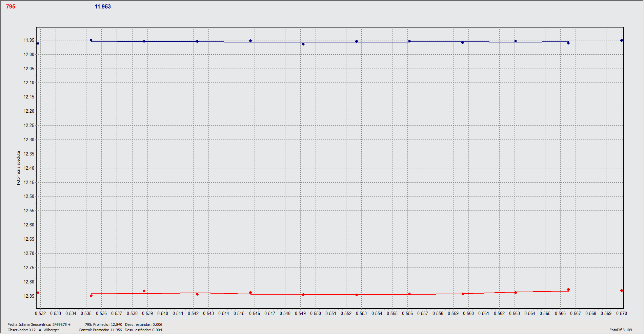Click the red data point near 0.5631
The width and height of the screenshot is (644, 334).
coord(516,293)
